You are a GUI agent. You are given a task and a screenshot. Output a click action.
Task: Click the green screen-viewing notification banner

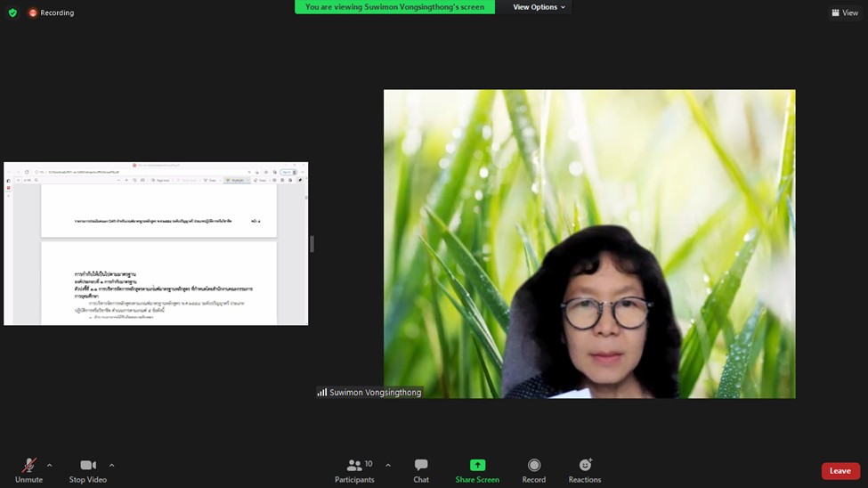point(394,7)
